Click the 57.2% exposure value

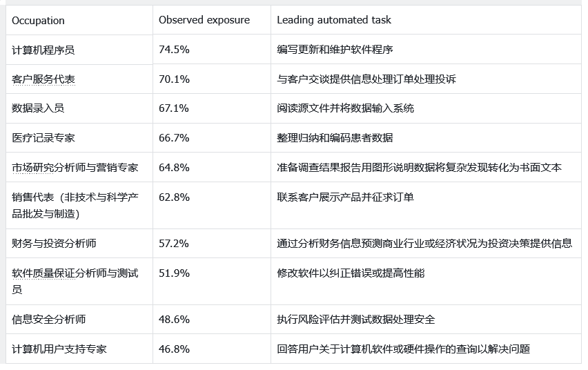click(x=174, y=244)
